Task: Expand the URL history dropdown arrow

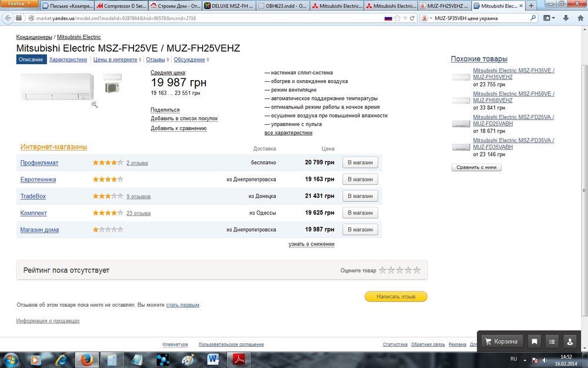Action: (405, 18)
